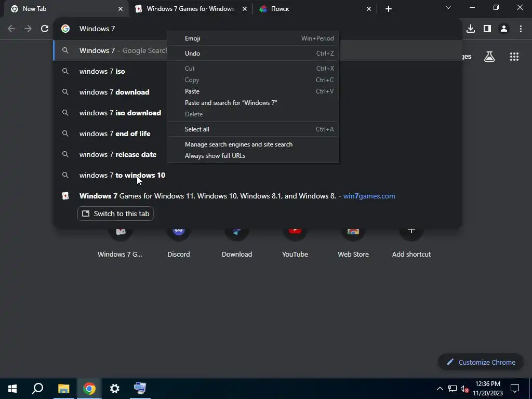532x399 pixels.
Task: Open a new tab with plus icon
Action: (x=389, y=9)
